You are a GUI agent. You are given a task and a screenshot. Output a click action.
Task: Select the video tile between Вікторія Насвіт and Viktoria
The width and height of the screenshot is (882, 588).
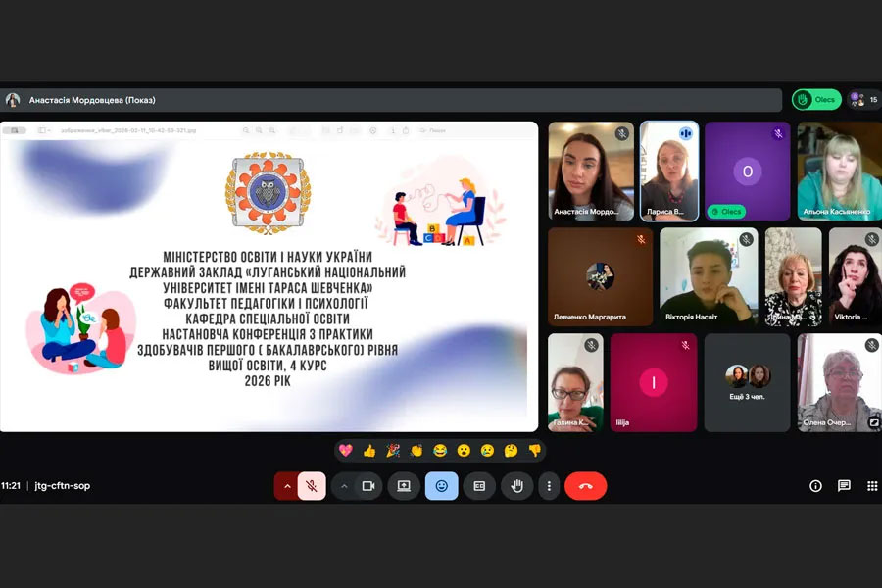(793, 276)
